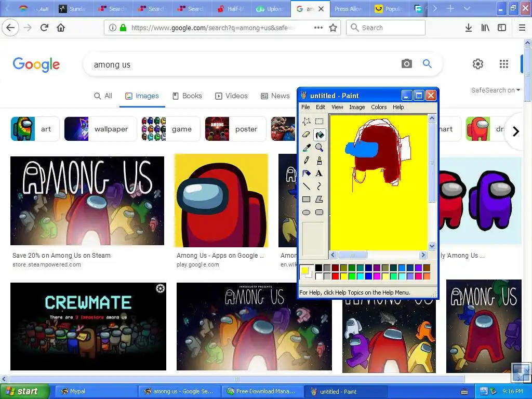Filter images by the poster chip
The width and height of the screenshot is (532, 399).
coord(235,129)
